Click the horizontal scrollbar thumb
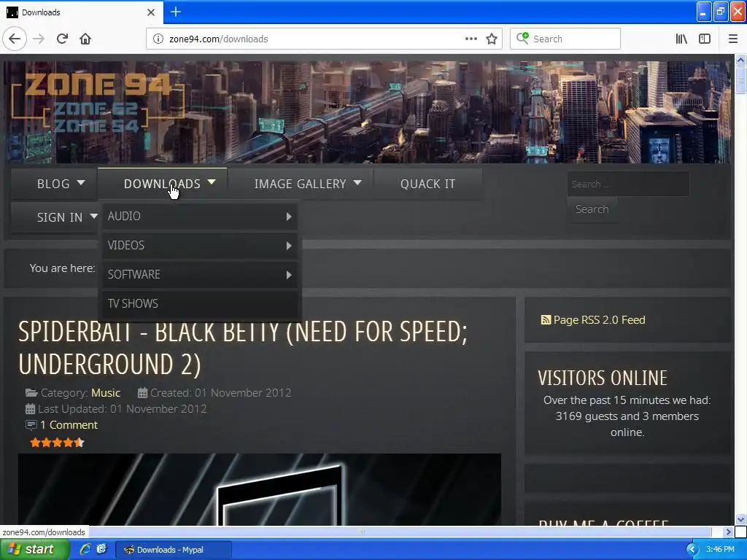This screenshot has height=560, width=747. [x=362, y=532]
